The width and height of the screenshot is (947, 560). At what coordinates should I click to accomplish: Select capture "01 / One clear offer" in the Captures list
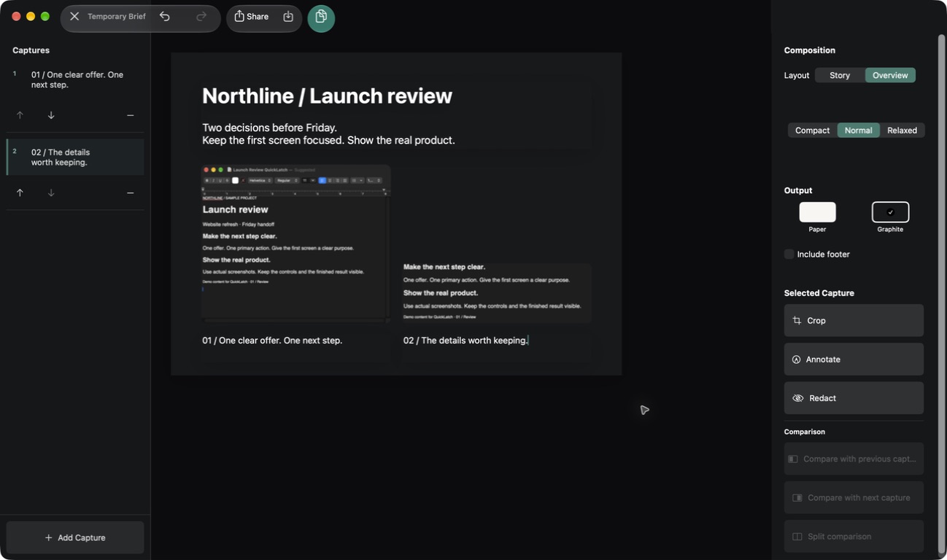[75, 79]
